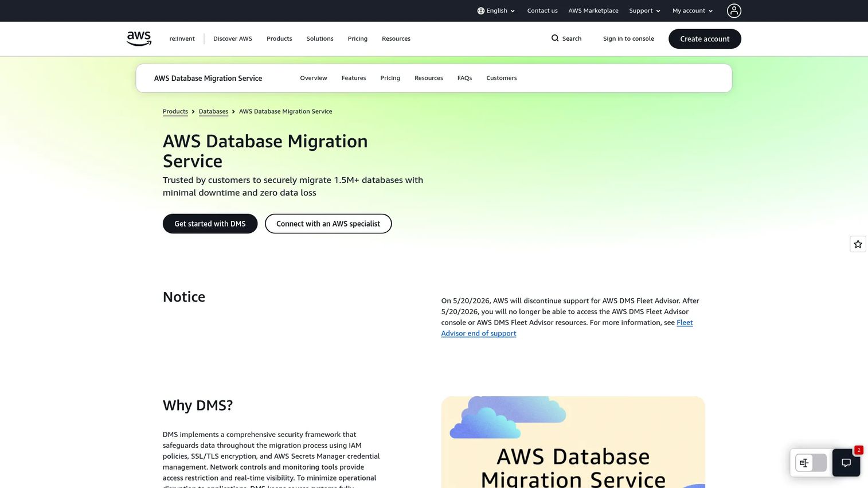Screen dimensions: 868x488
Task: Open the Products menu in main navigation
Action: [x=279, y=38]
